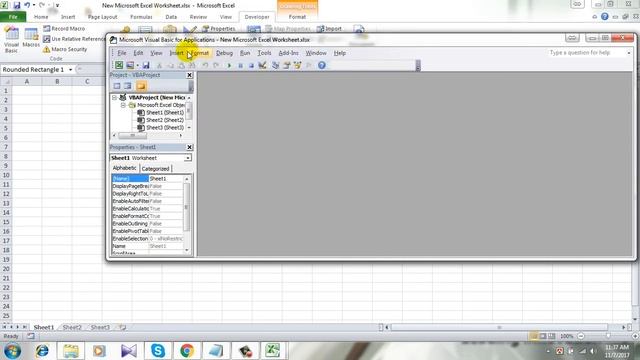Click Undo icon in VBA toolbar
Image resolution: width=640 pixels, height=360 pixels.
(205, 65)
